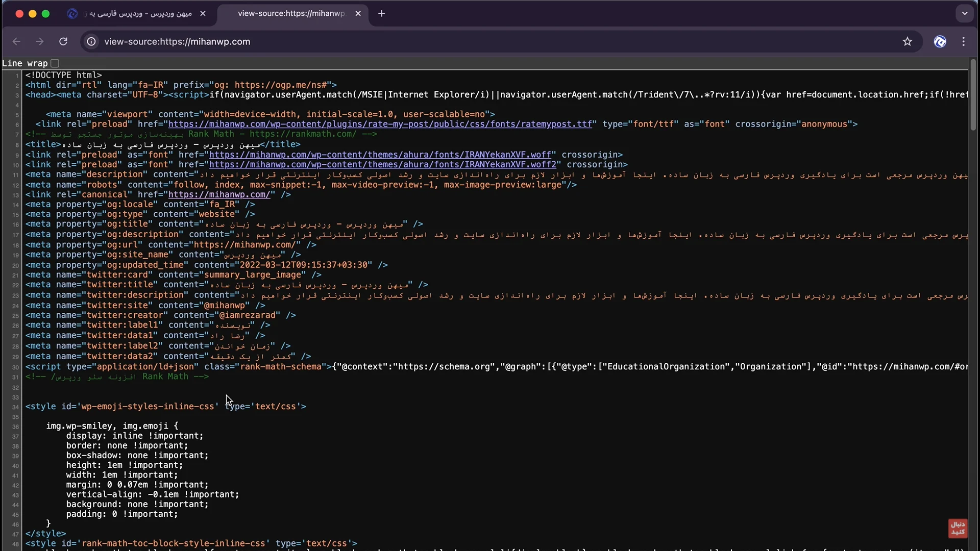Click the browser back arrow
The width and height of the screenshot is (980, 551).
[x=16, y=42]
